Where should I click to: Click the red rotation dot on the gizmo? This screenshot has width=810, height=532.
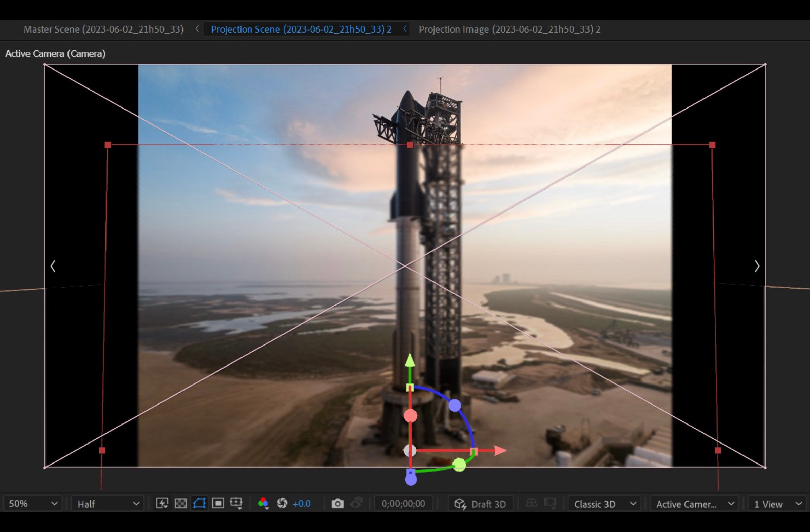click(410, 416)
